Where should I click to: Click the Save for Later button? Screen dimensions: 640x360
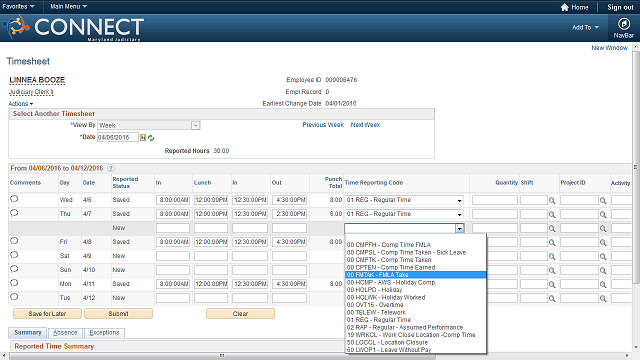[47, 313]
